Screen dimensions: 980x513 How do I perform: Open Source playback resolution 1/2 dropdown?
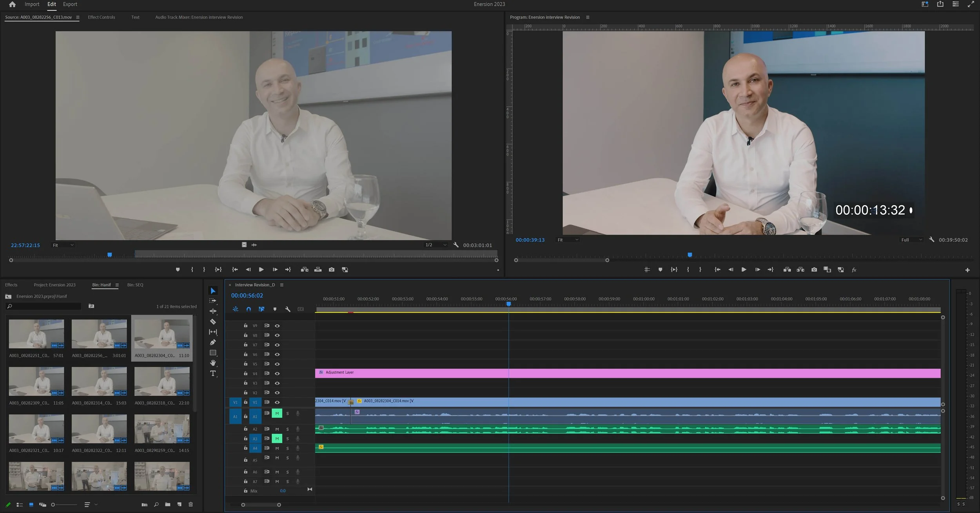click(436, 245)
